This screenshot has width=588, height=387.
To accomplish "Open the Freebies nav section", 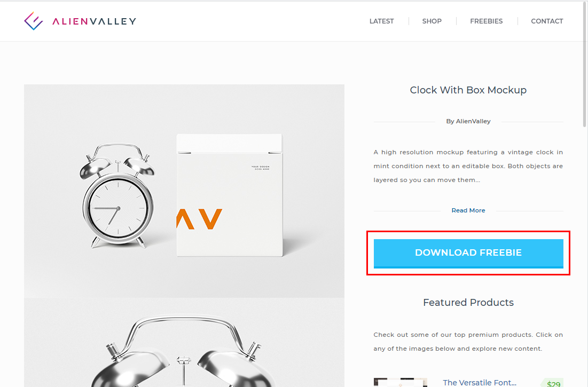I will click(486, 21).
